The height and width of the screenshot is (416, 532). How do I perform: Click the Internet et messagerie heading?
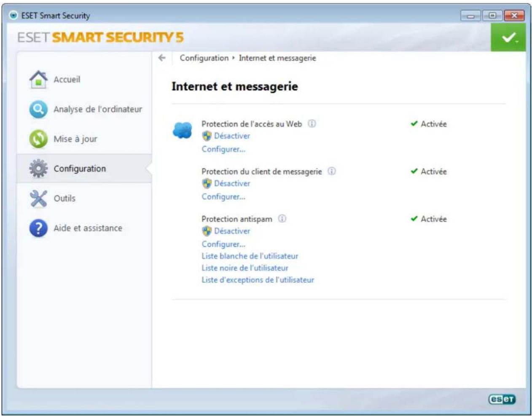[235, 86]
